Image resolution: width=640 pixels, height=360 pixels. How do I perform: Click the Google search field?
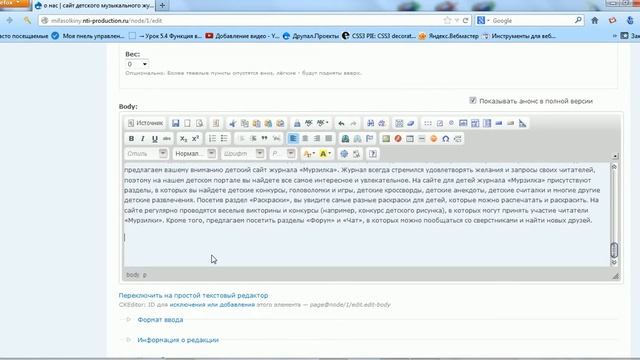pos(531,20)
